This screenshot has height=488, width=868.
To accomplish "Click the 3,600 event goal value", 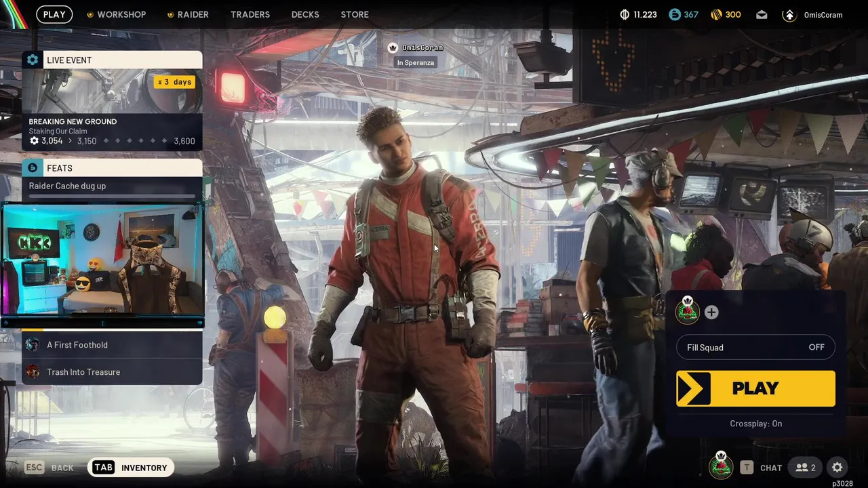I will pos(184,141).
